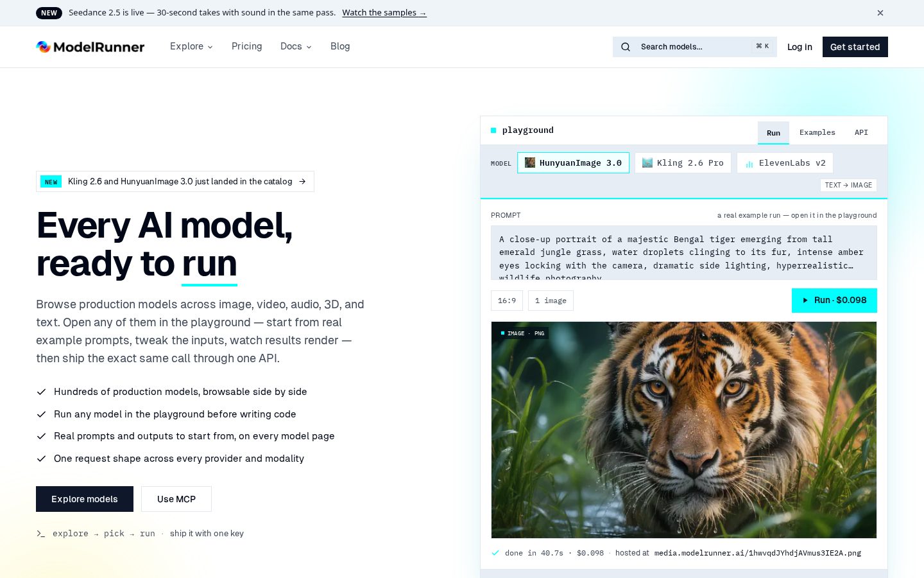Click the cyan square beside playground title
Image resolution: width=924 pixels, height=578 pixels.
493,130
